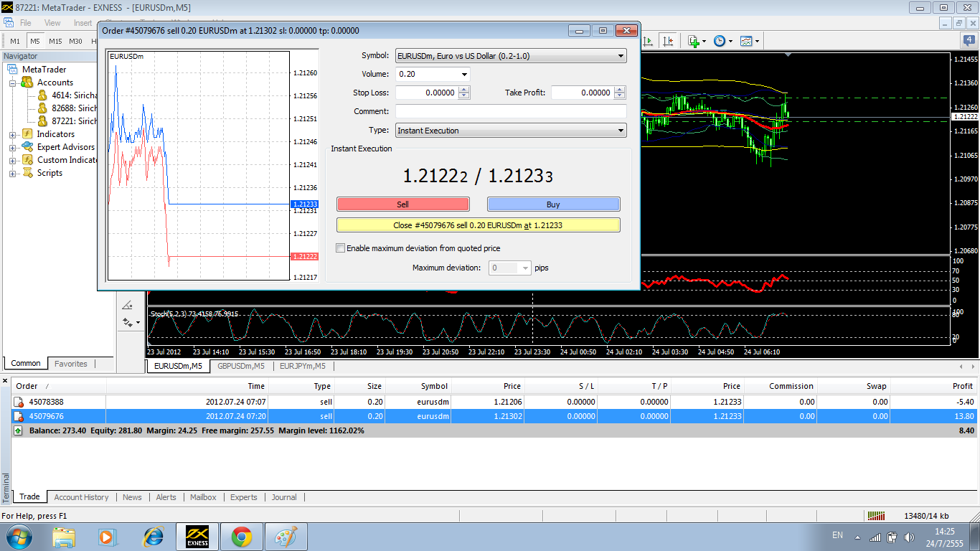Adjust the Stop Loss spinner arrows

point(464,93)
